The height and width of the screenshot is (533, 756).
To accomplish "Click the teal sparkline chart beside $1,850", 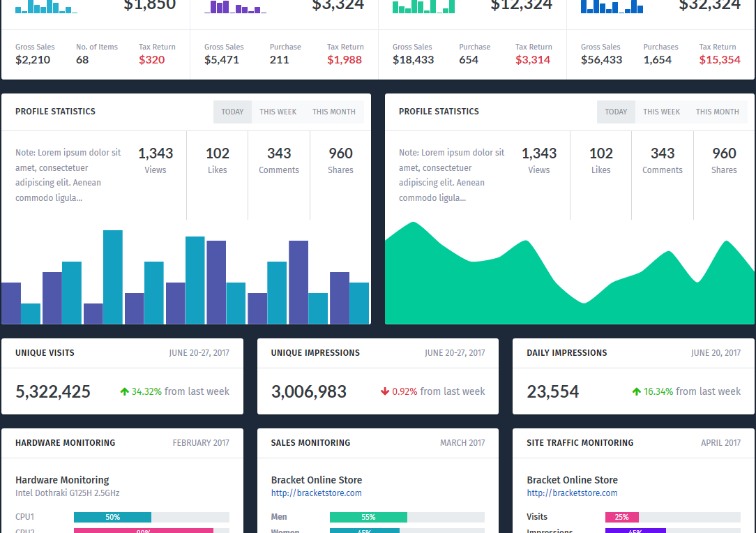I will pos(46,8).
